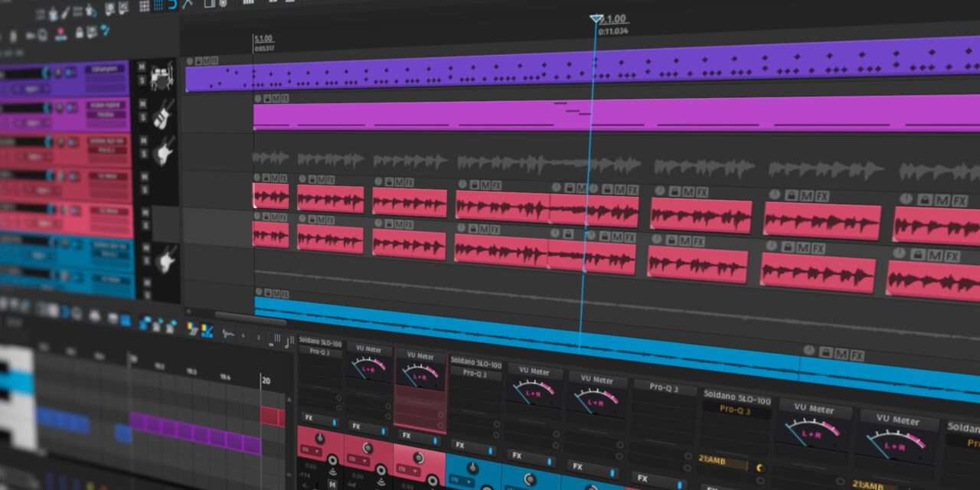Open the Pro-Q 3 slot under leftmost Soldano
Image resolution: width=980 pixels, height=490 pixels.
[x=320, y=351]
